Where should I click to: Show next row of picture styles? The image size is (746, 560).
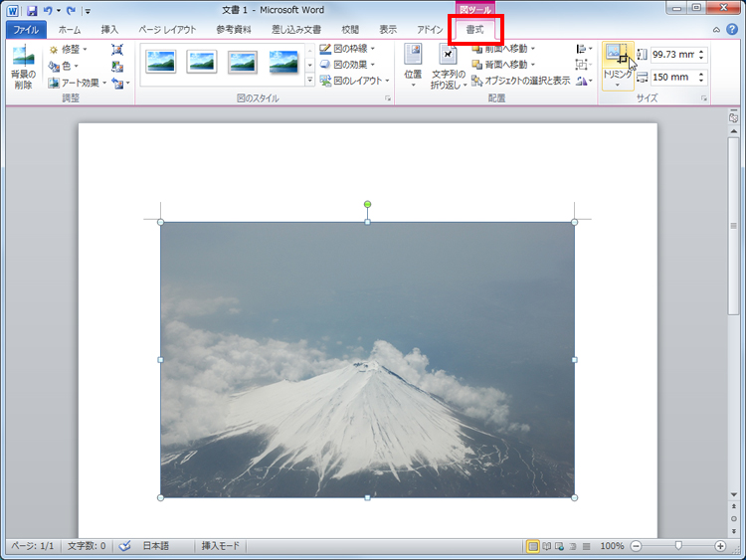[x=309, y=66]
